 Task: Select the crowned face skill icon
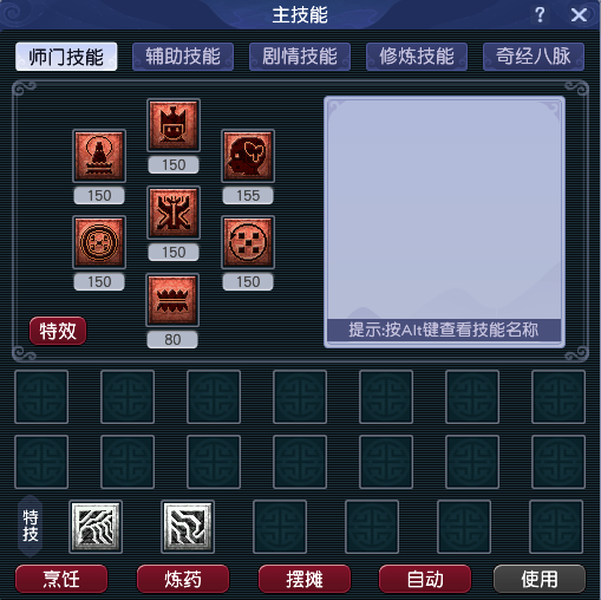click(x=174, y=125)
